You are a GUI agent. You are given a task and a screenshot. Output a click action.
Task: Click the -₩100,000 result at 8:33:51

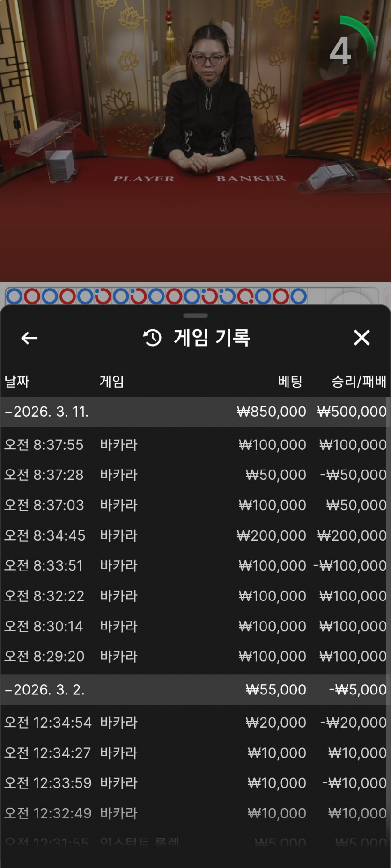pos(350,565)
